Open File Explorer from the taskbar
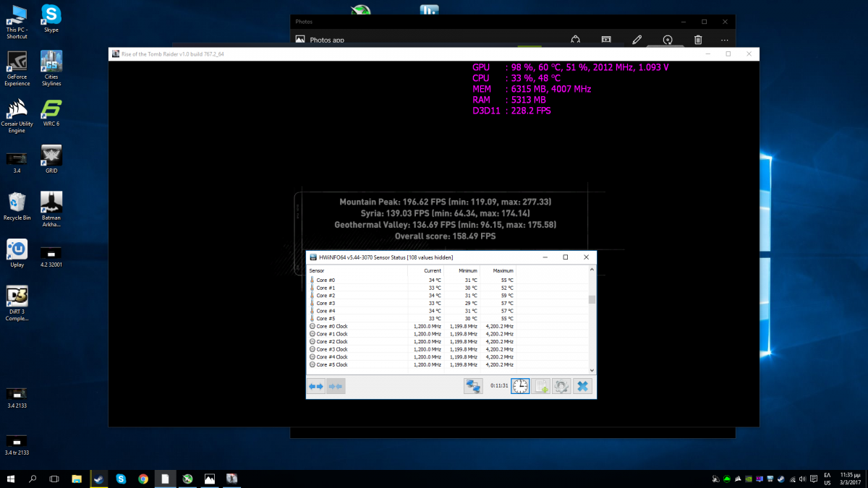868x488 pixels. click(x=77, y=479)
